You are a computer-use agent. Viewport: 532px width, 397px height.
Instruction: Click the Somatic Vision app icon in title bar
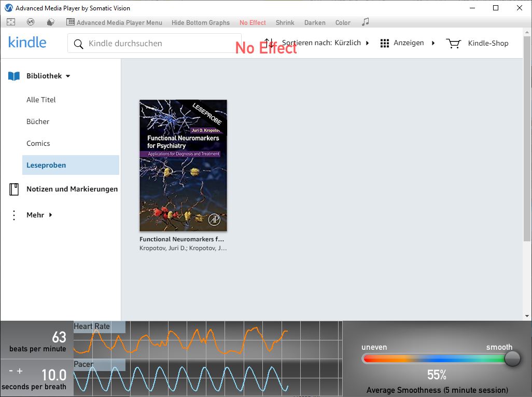pos(9,8)
